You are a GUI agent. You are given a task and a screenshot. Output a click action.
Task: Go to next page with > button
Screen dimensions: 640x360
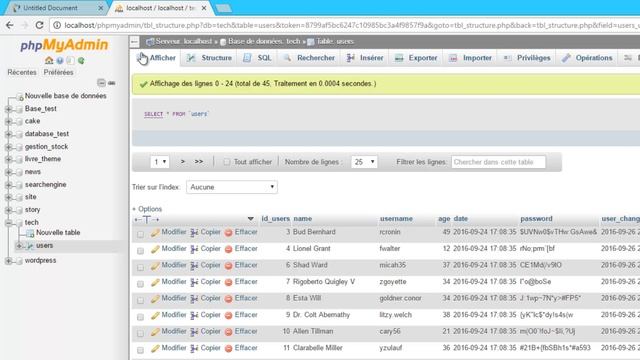point(183,162)
